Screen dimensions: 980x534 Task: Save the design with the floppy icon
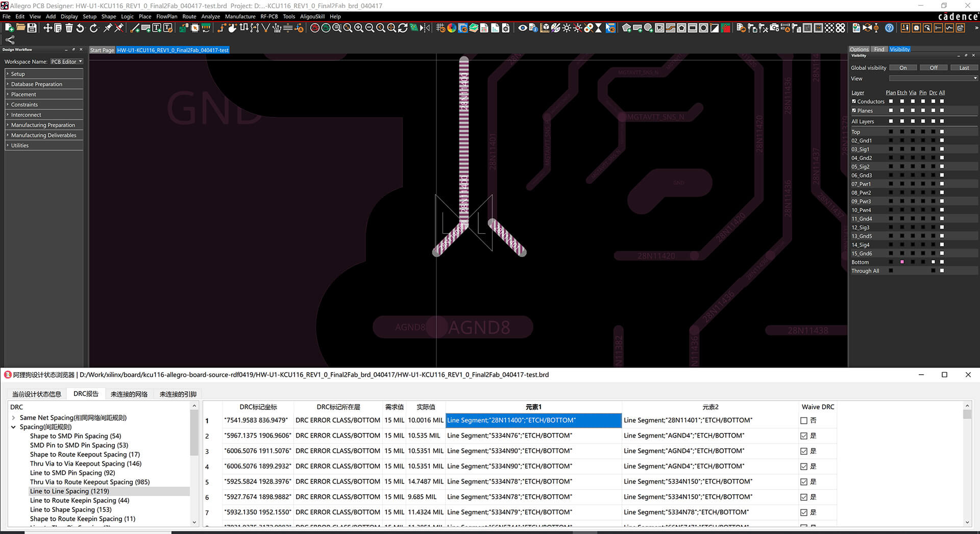tap(32, 28)
